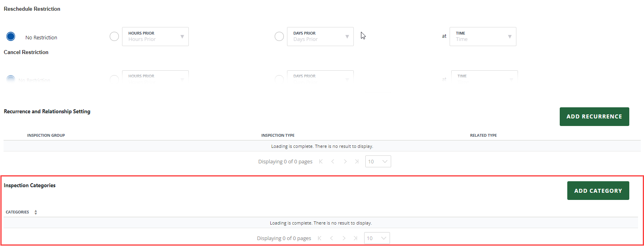
Task: Sort by Categories using the sort arrows
Action: [x=36, y=212]
